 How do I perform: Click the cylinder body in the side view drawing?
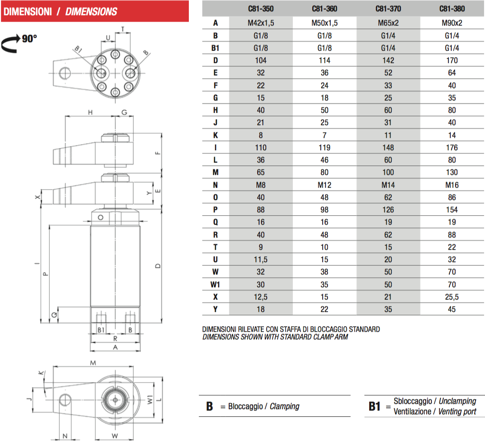115,265
